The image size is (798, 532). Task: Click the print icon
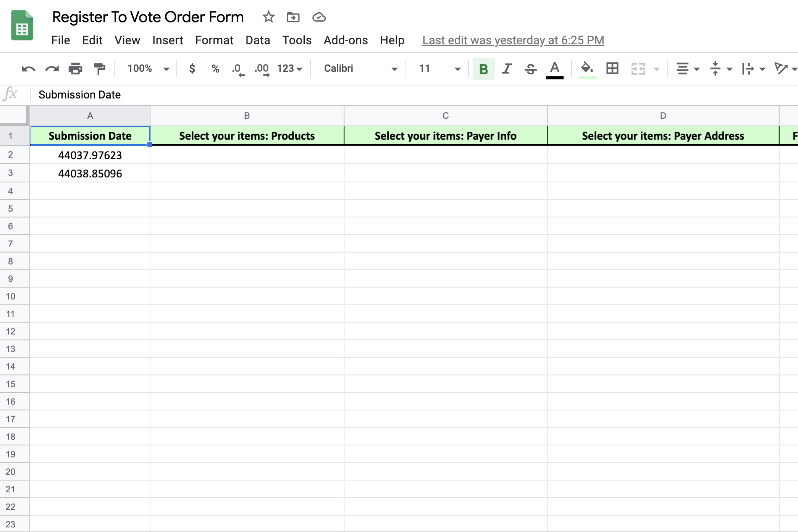[75, 69]
